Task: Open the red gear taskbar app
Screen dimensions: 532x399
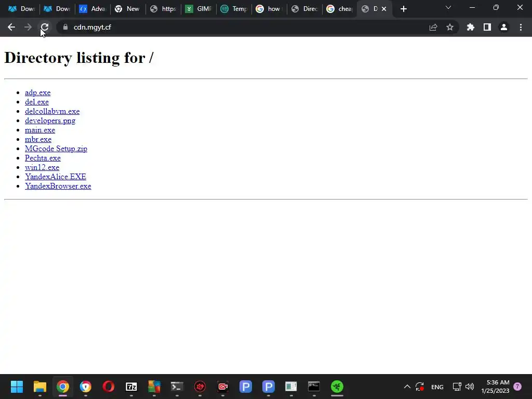Action: 200,387
